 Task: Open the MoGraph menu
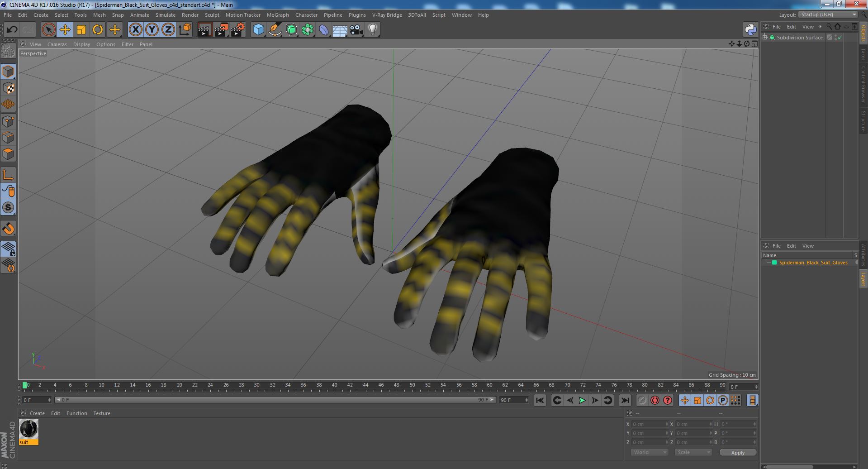point(278,15)
